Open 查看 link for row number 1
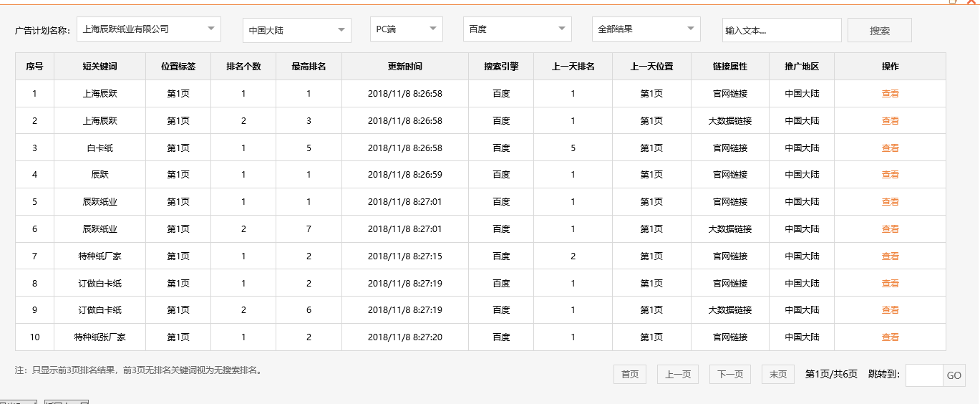980x404 pixels. (x=890, y=93)
